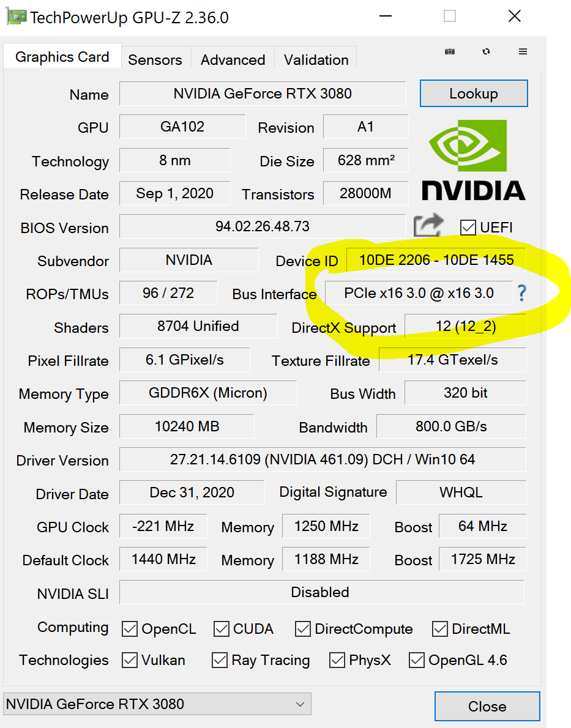Click the Device ID field 10DE 2206
The image size is (571, 728).
point(436,259)
